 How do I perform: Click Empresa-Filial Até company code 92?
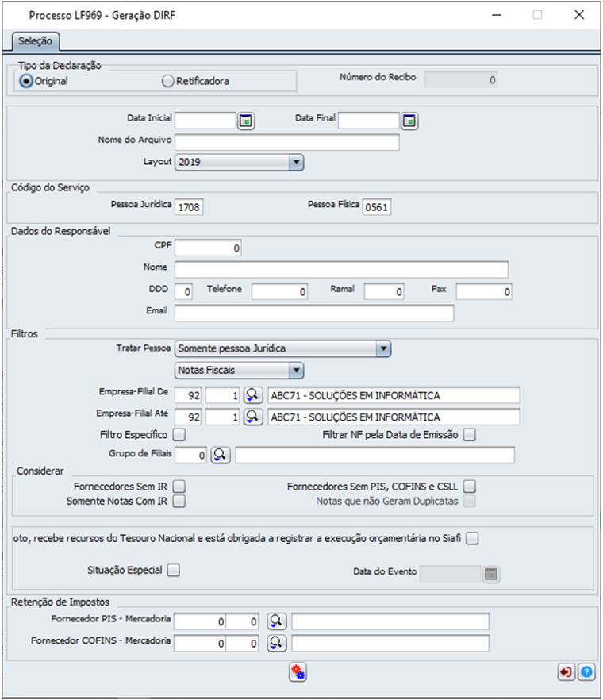pyautogui.click(x=188, y=417)
